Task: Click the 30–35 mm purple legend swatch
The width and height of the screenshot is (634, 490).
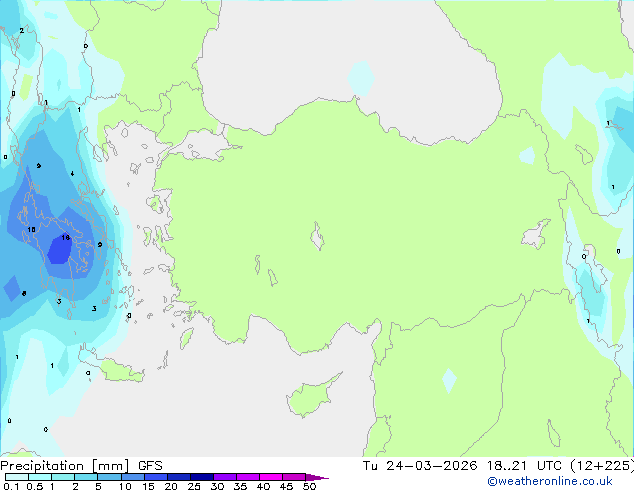Action: [x=225, y=477]
